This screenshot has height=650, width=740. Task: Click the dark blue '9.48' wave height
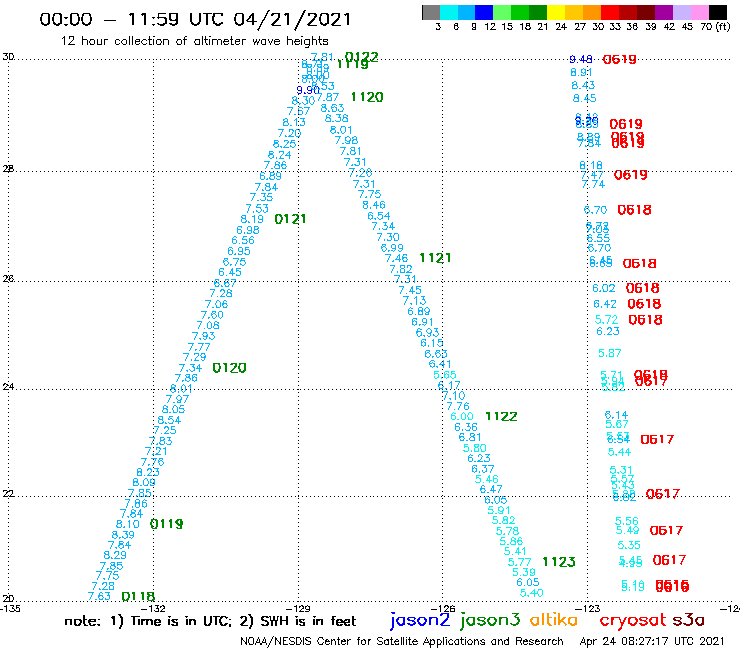[x=581, y=59]
